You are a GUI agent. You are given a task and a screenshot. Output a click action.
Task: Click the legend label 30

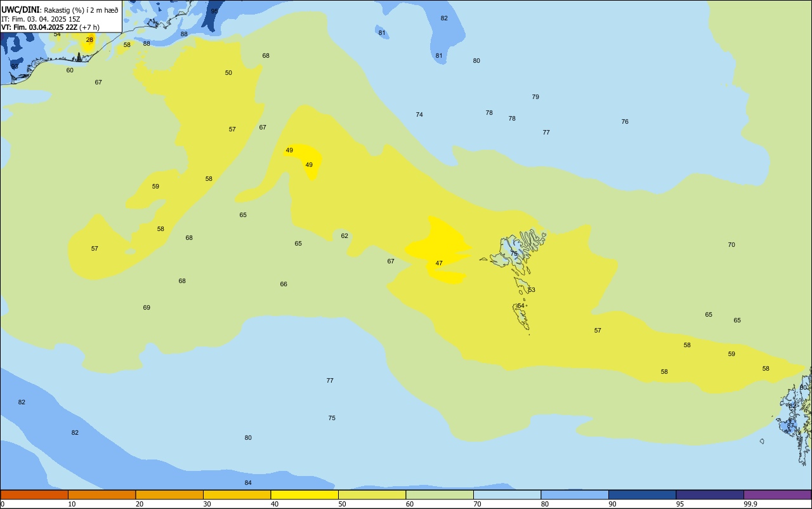tap(207, 504)
